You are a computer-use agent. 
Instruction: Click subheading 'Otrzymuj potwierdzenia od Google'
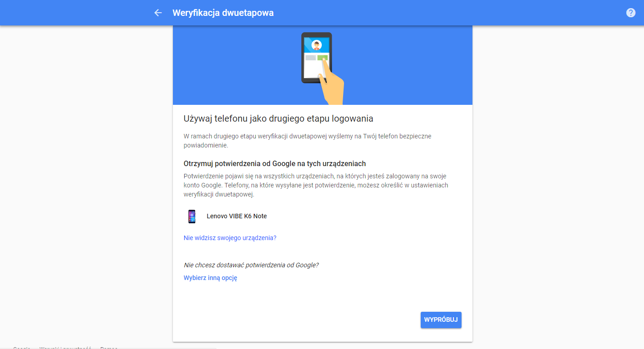(x=275, y=163)
